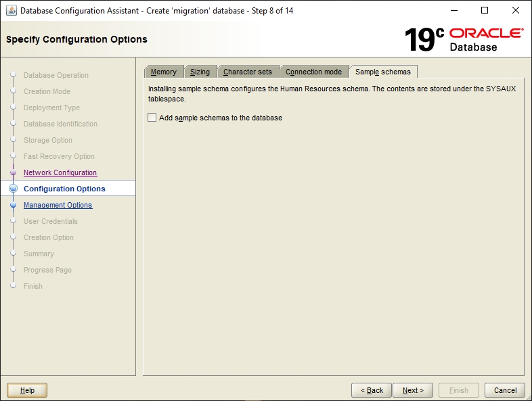Click the Sample schemas tab
This screenshot has width=532, height=401.
[383, 72]
